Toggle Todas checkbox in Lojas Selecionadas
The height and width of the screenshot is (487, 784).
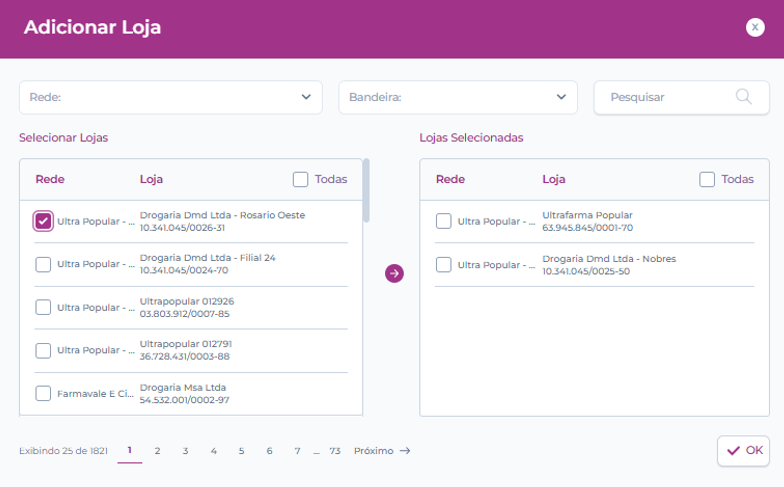pos(707,179)
